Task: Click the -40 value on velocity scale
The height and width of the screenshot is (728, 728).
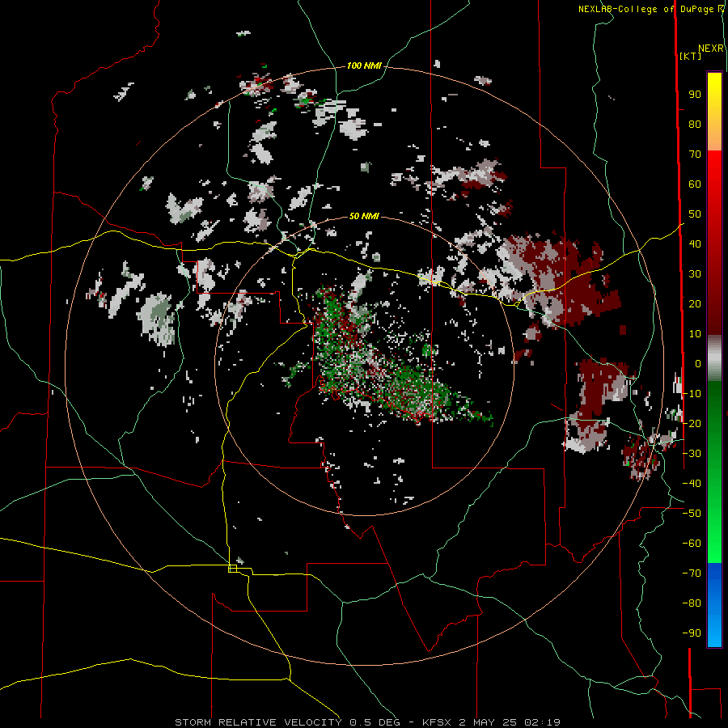Action: [x=692, y=484]
